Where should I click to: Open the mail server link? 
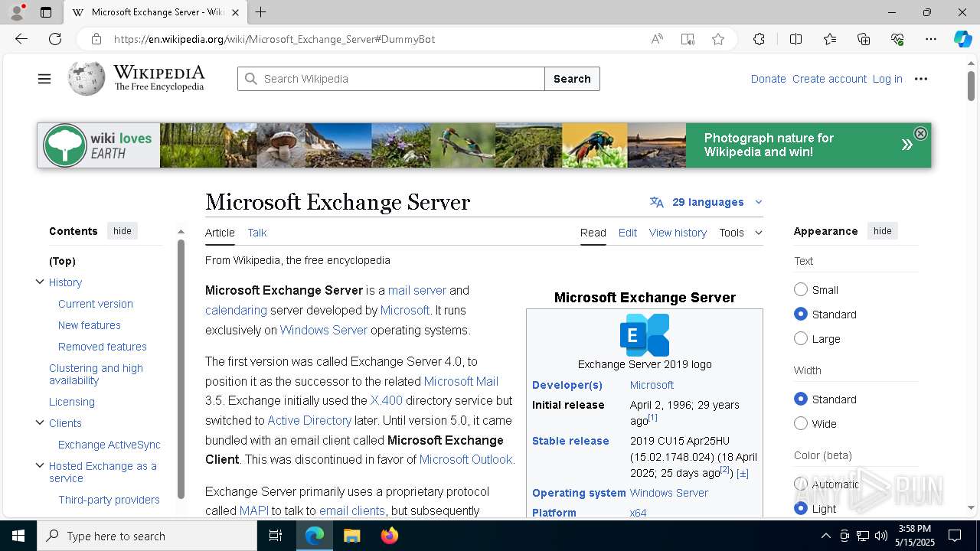417,290
